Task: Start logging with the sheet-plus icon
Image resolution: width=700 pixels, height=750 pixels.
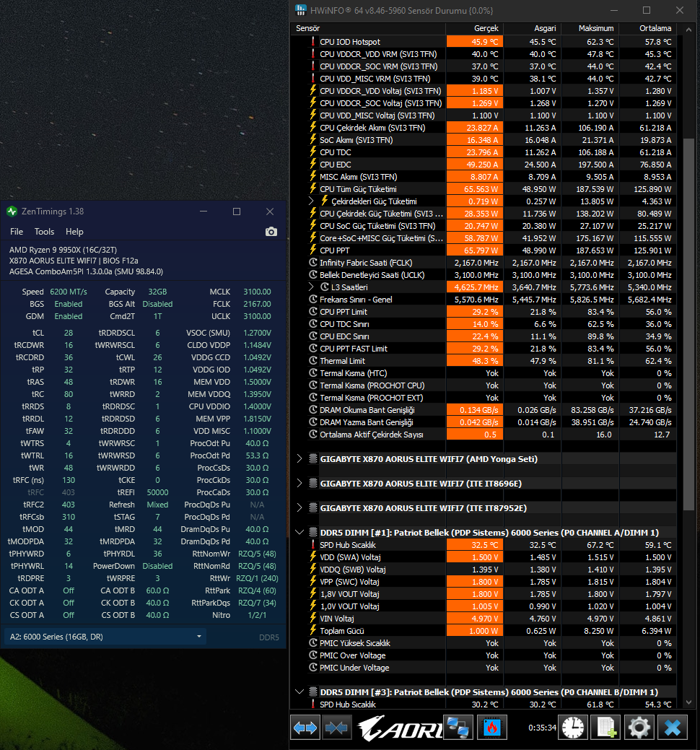Action: 605,728
